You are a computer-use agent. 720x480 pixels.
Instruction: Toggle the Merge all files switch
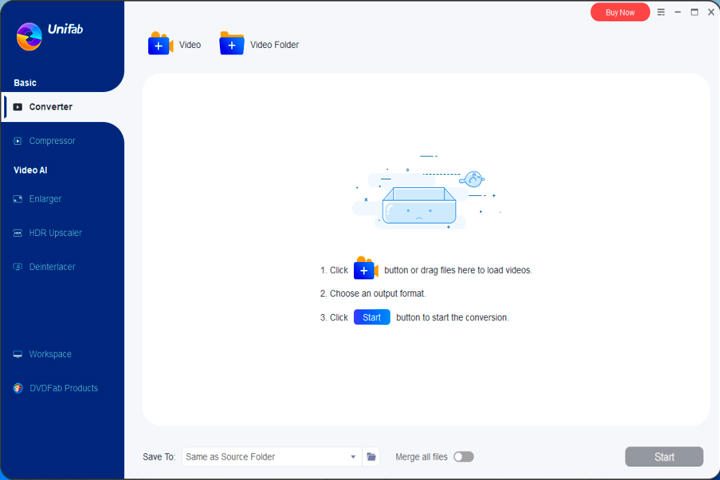tap(463, 457)
